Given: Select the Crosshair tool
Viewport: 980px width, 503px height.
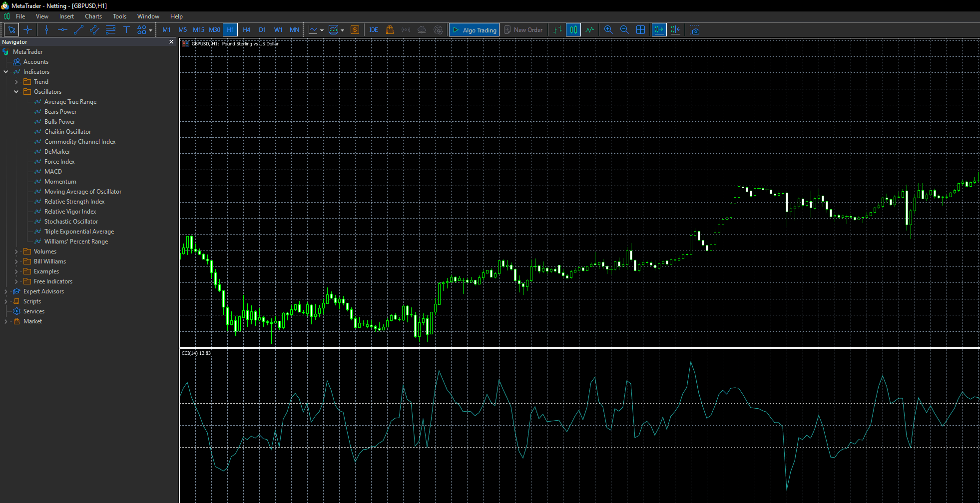Looking at the screenshot, I should (x=28, y=29).
